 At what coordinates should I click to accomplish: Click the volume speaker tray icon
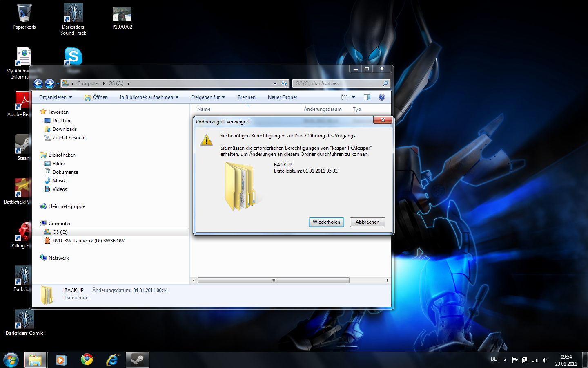(545, 360)
